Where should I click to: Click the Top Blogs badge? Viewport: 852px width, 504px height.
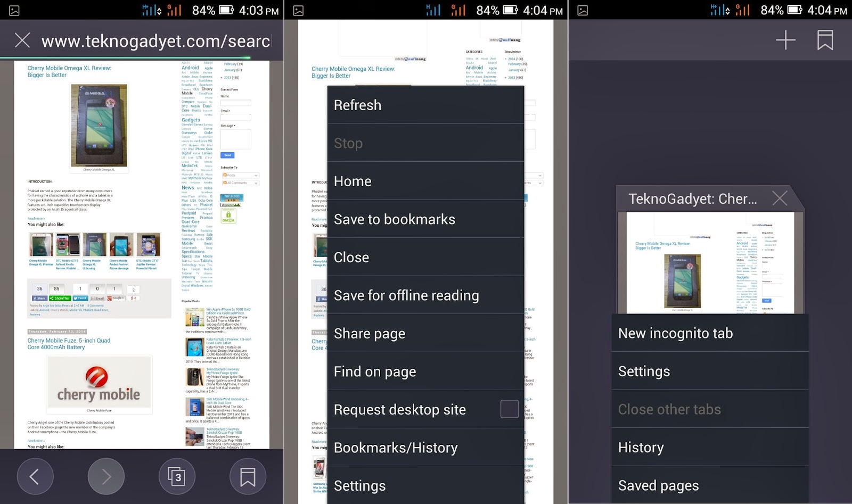[232, 197]
